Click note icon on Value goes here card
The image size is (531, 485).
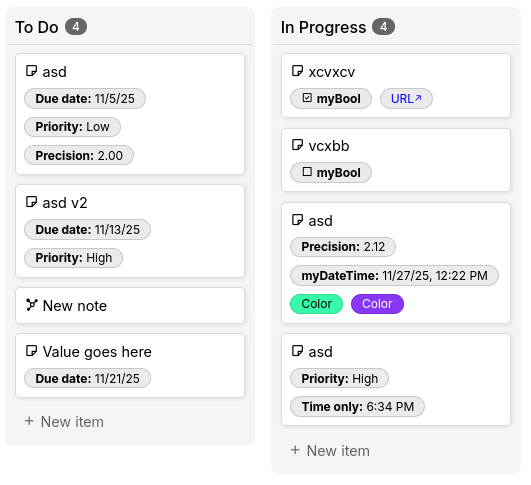[x=31, y=351]
